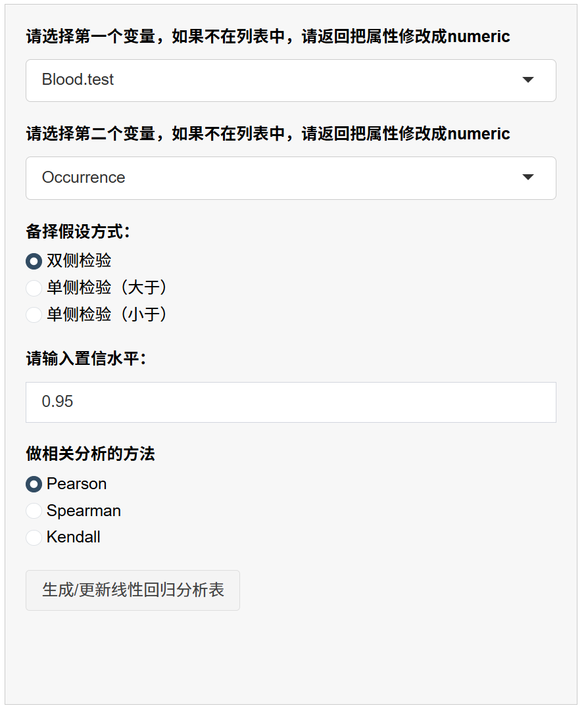Click the word numeric in the first variable label
The width and height of the screenshot is (588, 714).
(x=478, y=37)
